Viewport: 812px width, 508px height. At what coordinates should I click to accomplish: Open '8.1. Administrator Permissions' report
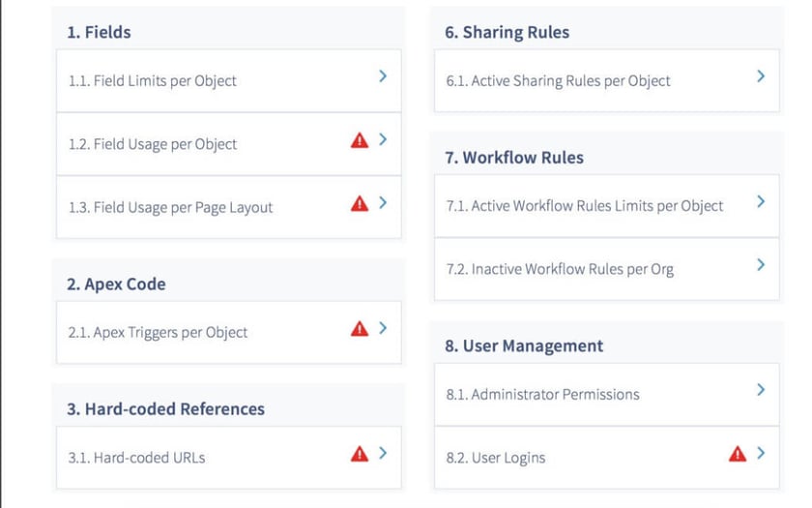coord(607,395)
